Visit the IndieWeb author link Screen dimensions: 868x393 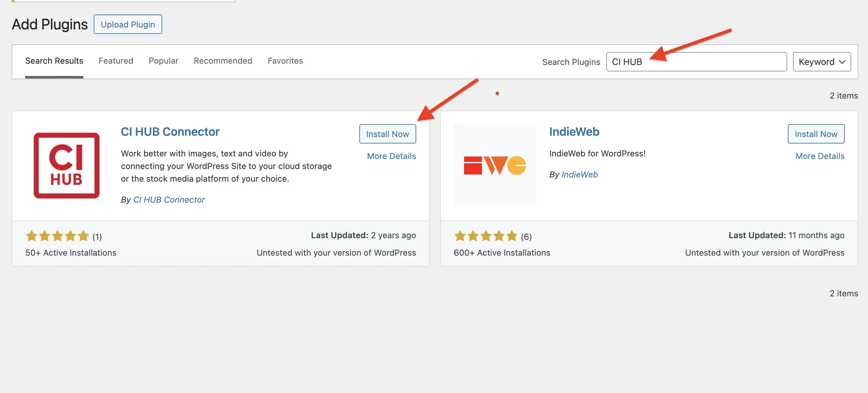(579, 174)
